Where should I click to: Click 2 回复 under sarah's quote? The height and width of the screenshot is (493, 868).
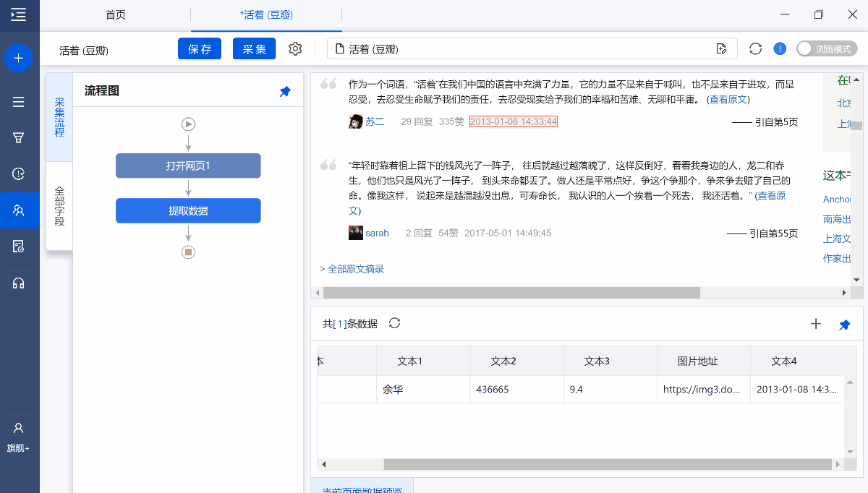click(x=419, y=233)
